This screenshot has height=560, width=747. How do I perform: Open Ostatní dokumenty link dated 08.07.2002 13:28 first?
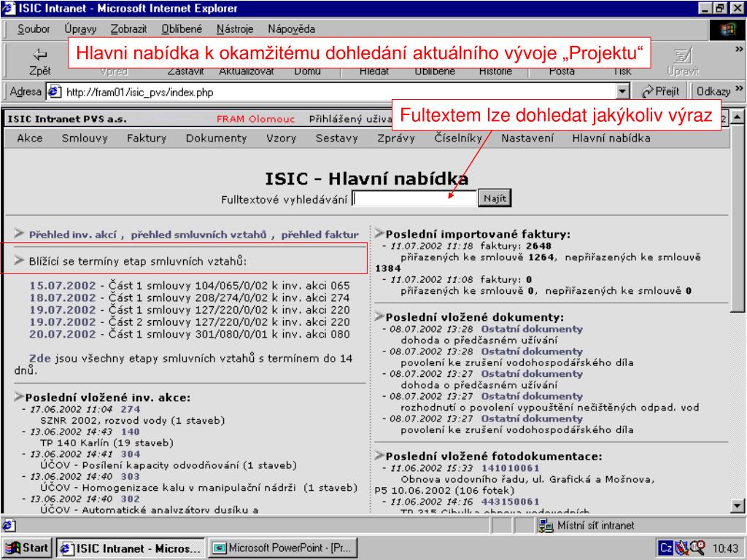pos(532,329)
